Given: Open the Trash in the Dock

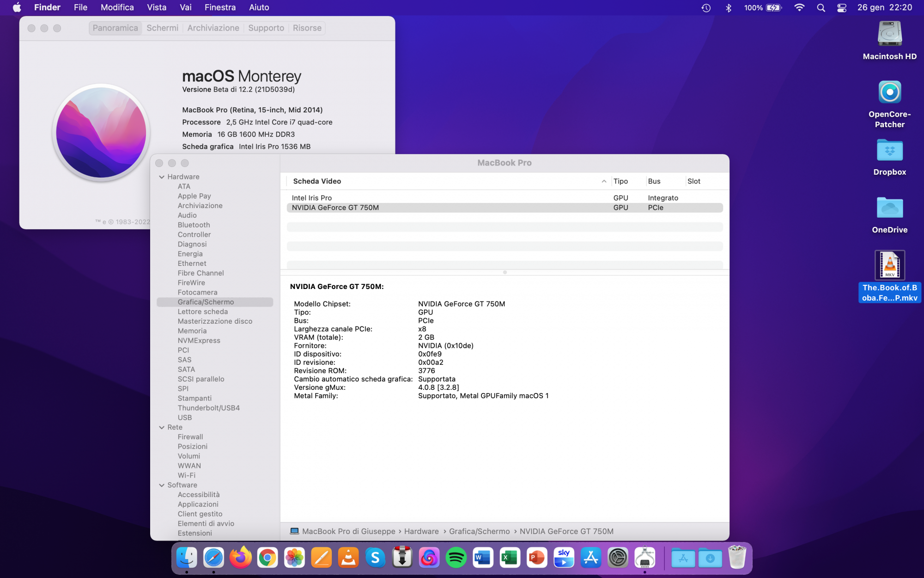Looking at the screenshot, I should pyautogui.click(x=737, y=558).
